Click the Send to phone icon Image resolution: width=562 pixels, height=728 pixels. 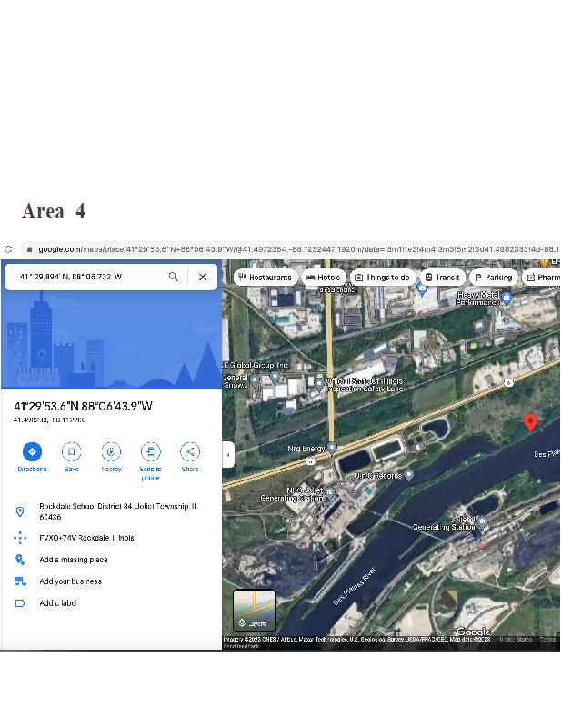click(150, 451)
